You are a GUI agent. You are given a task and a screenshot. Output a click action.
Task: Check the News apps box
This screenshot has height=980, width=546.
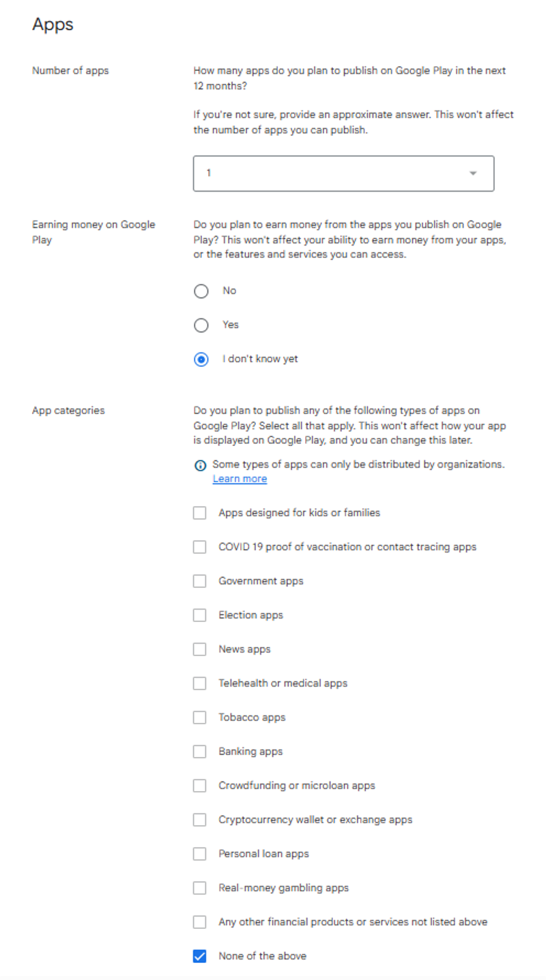coord(199,649)
